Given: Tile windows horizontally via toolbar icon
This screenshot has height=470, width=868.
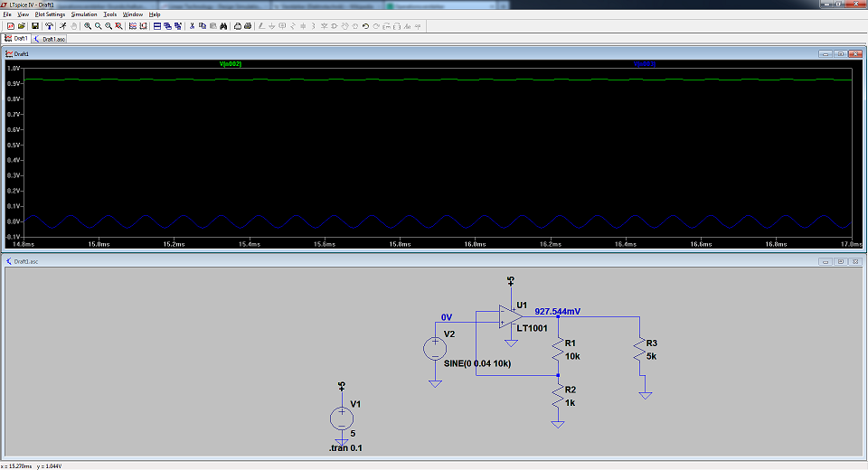Looking at the screenshot, I should pos(157,26).
